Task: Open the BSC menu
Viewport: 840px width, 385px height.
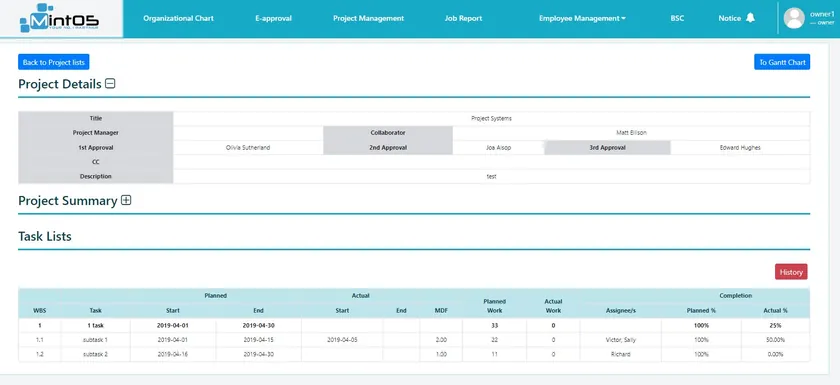Action: [677, 18]
